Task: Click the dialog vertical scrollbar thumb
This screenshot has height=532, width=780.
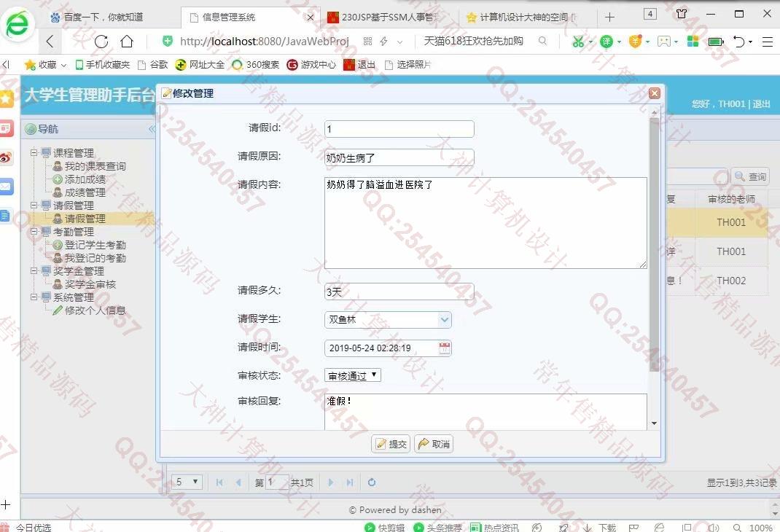Action: click(654, 243)
